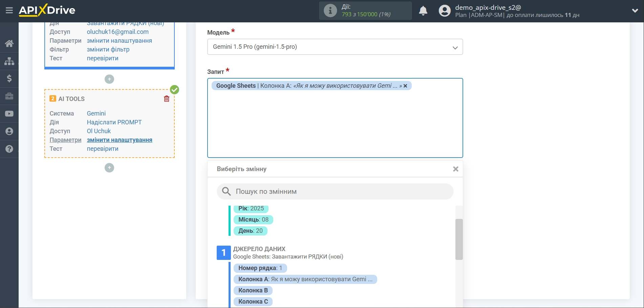Focus the Пошук по змінним search field
Viewport: 644px width, 308px height.
(335, 191)
